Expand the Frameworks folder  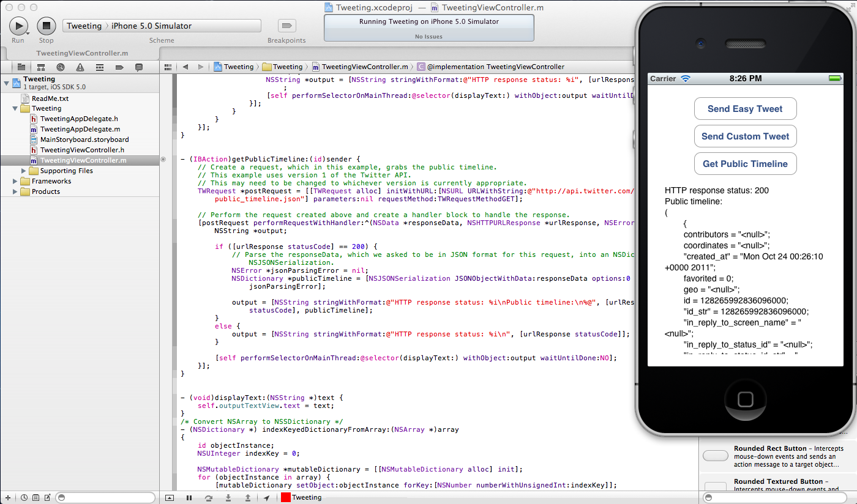point(15,181)
